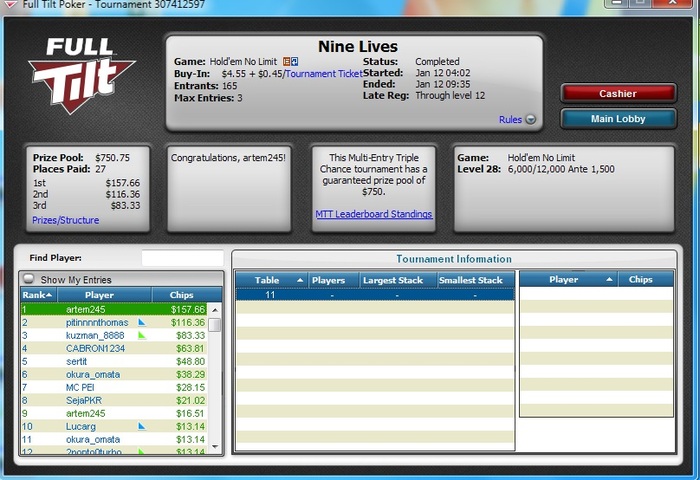This screenshot has width=700, height=480.
Task: Select player pitinnnnthomas
Action: [97, 322]
